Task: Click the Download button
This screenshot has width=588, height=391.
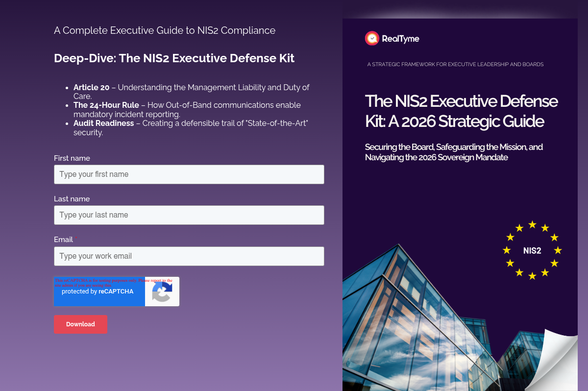Action: pos(80,324)
